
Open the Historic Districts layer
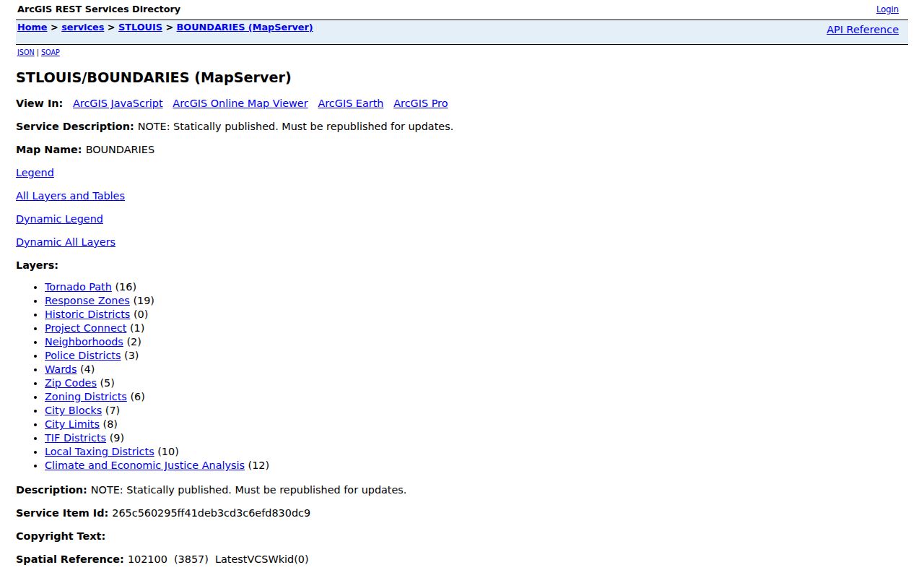click(87, 314)
